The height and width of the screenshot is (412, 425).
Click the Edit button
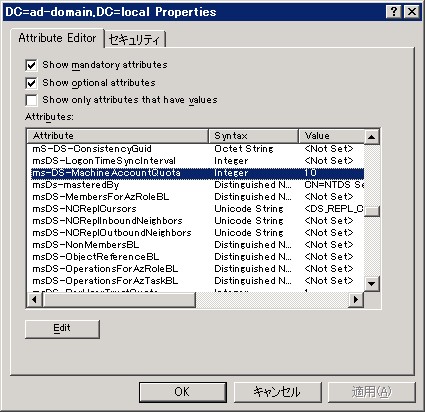(62, 329)
